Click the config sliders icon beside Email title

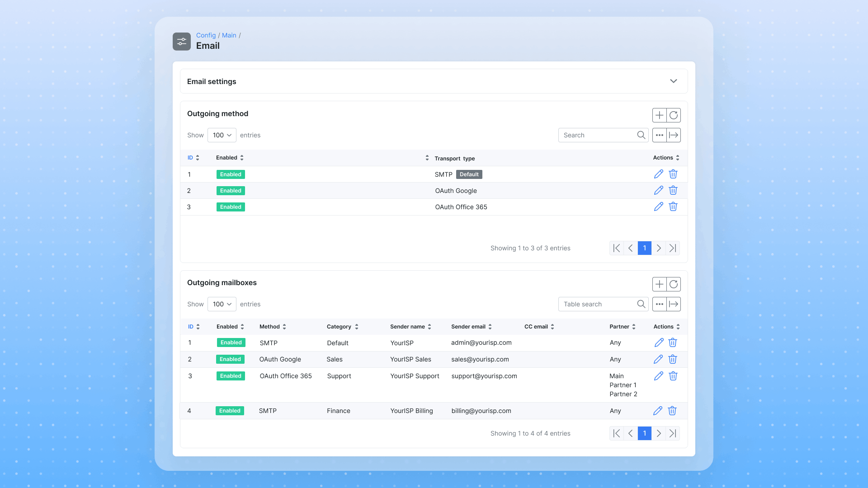click(x=182, y=42)
